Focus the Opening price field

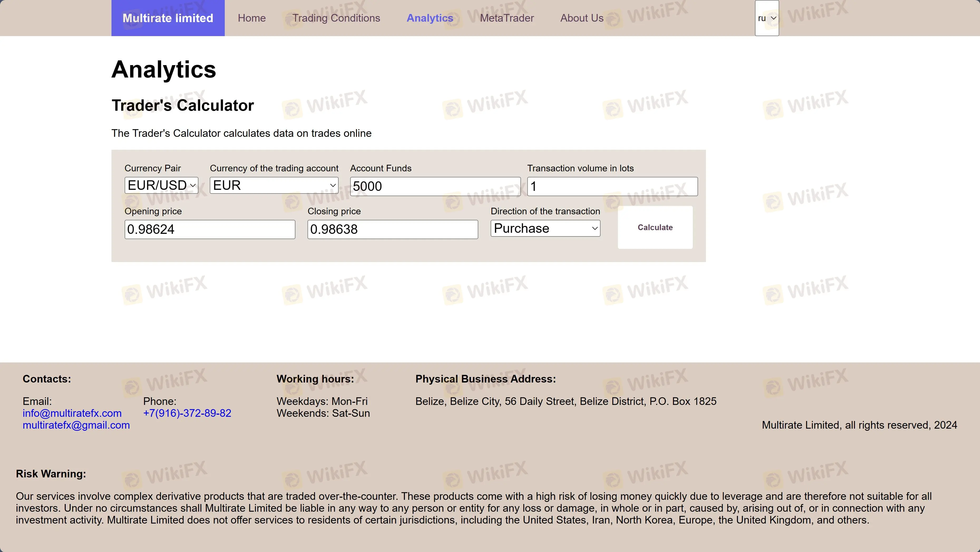point(209,229)
